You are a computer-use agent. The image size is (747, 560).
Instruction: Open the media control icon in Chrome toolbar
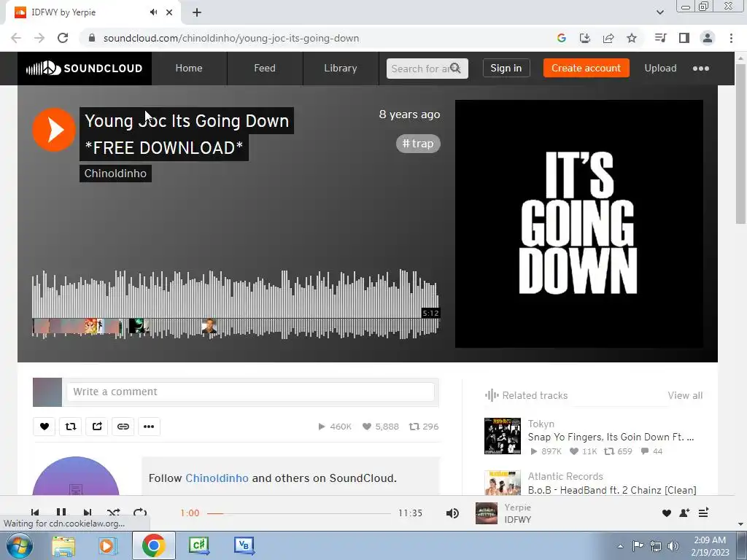pos(660,38)
